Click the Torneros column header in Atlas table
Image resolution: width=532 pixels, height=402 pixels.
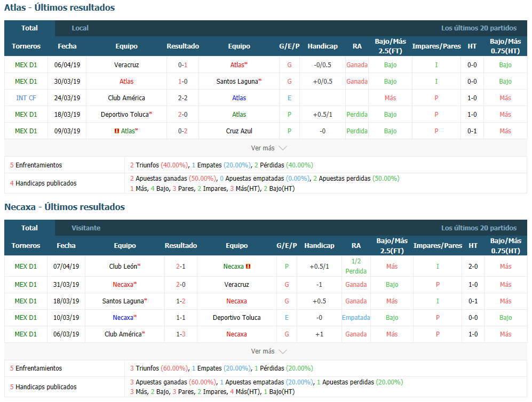point(26,46)
